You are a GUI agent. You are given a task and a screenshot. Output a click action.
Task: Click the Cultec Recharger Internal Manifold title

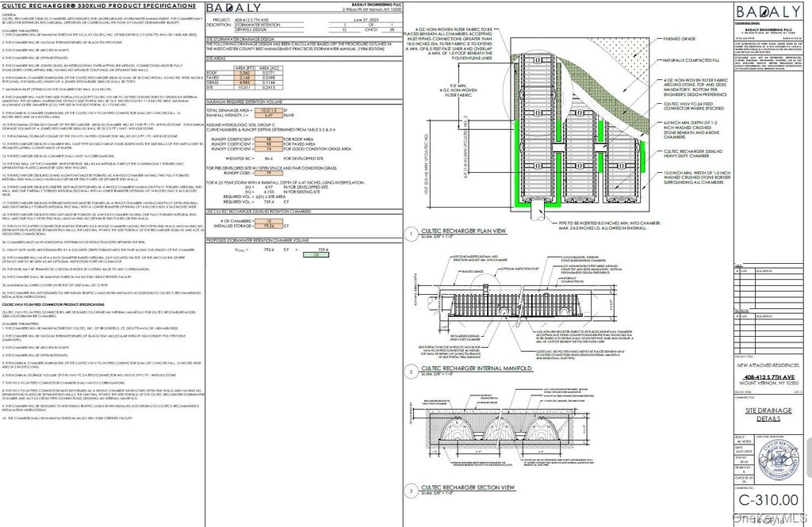[477, 368]
